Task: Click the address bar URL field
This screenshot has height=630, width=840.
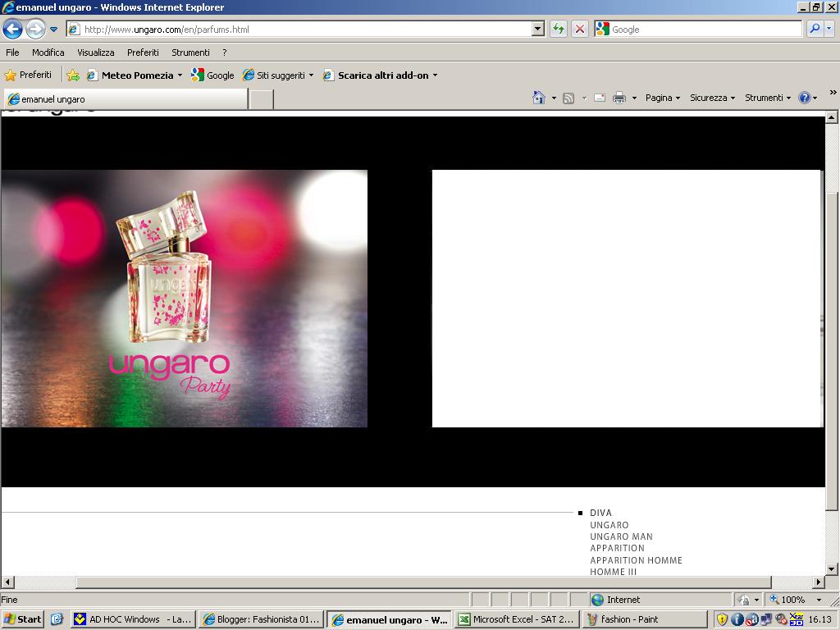Action: pyautogui.click(x=299, y=30)
